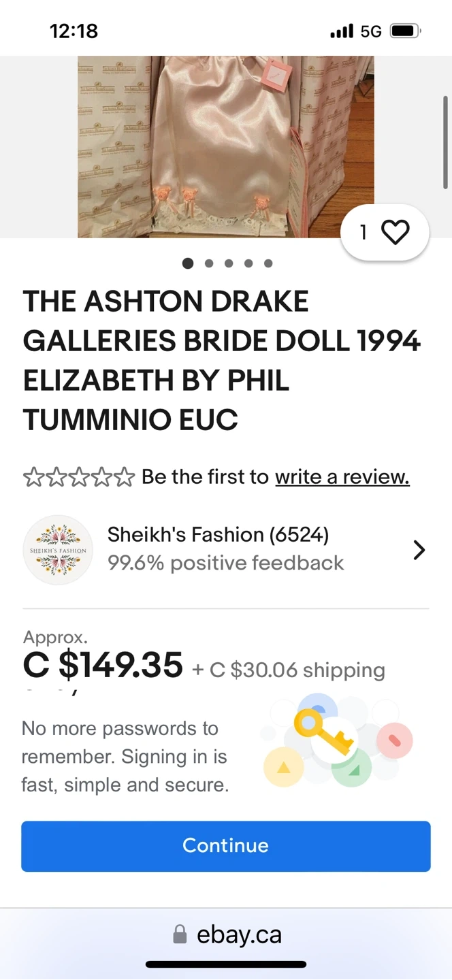Screen dimensions: 452x980
Task: Tap the C $149.35 price
Action: point(103,665)
